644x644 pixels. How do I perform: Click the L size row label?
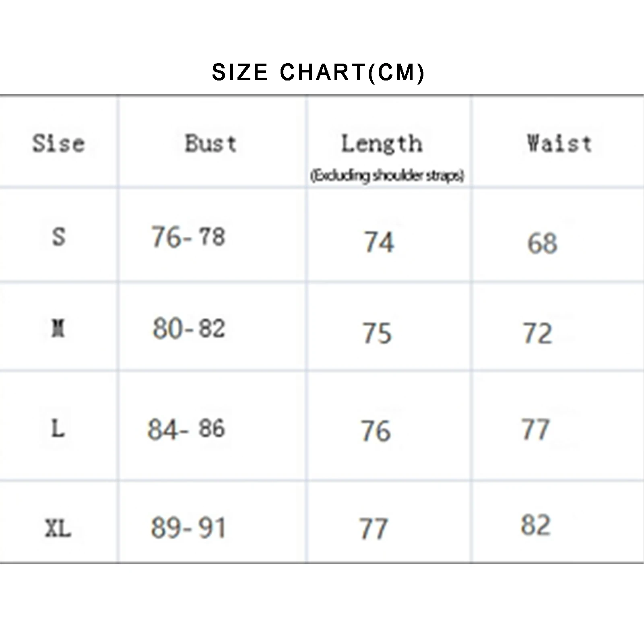(58, 428)
